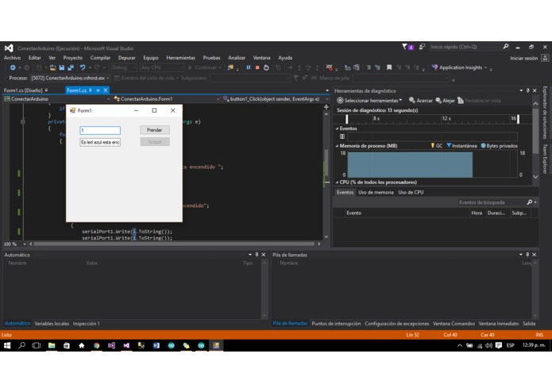Open the Team Explorer side tab
This screenshot has height=392, width=552.
[x=545, y=159]
